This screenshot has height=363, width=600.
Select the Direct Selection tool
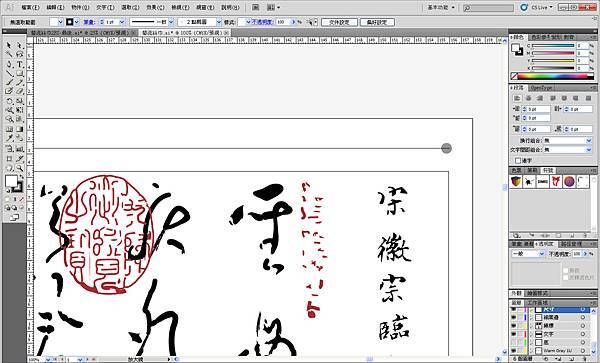(20, 46)
